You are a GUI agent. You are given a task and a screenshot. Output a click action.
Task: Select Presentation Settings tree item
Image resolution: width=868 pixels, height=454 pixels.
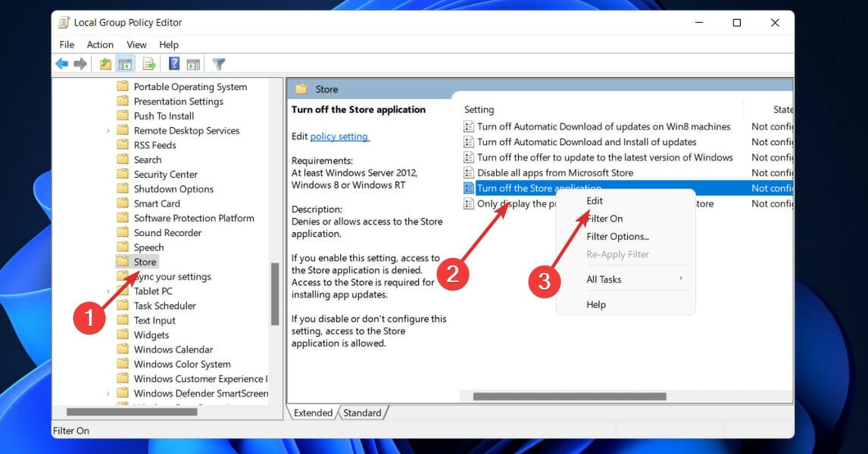[x=178, y=101]
